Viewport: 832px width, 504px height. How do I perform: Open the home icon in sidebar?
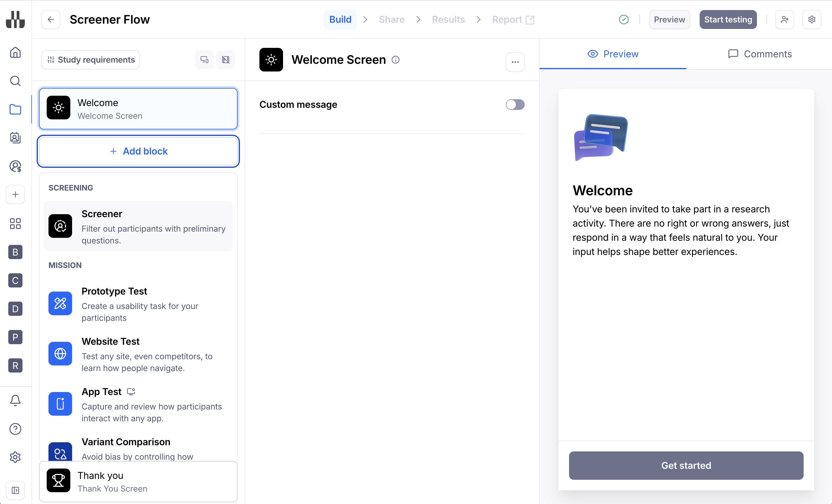coord(15,52)
